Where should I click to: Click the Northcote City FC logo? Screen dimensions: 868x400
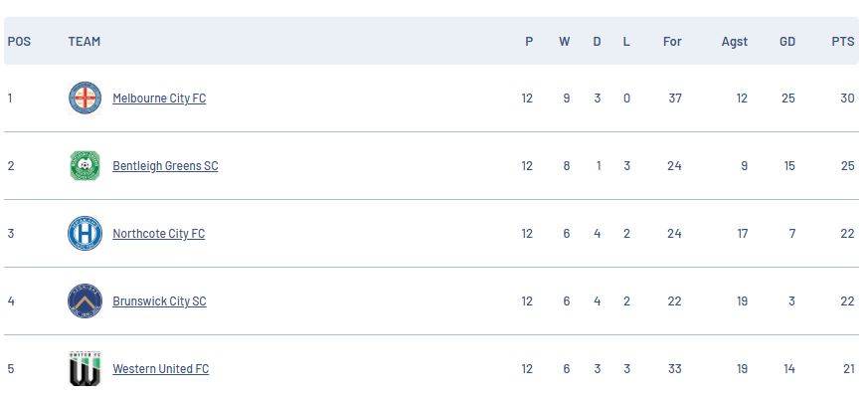tap(85, 234)
